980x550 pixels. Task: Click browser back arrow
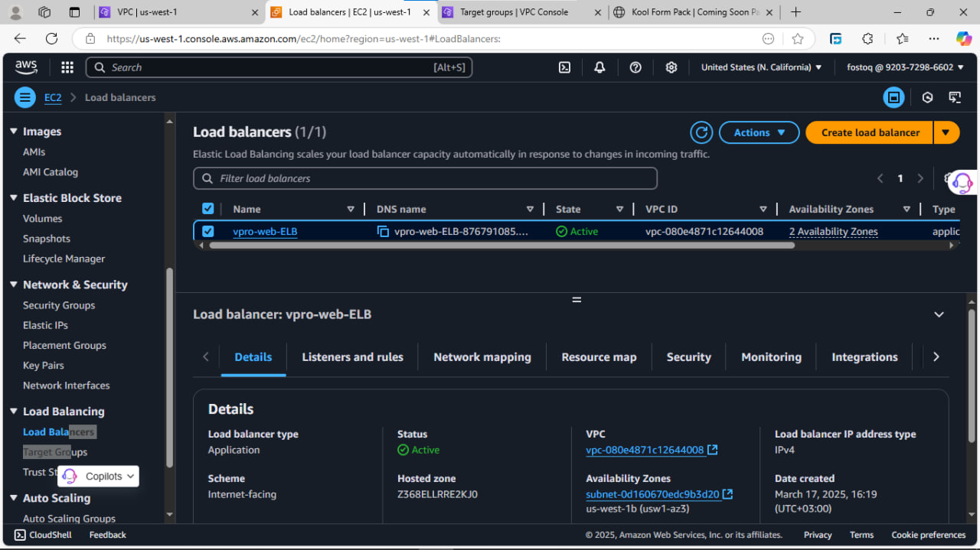pyautogui.click(x=20, y=38)
